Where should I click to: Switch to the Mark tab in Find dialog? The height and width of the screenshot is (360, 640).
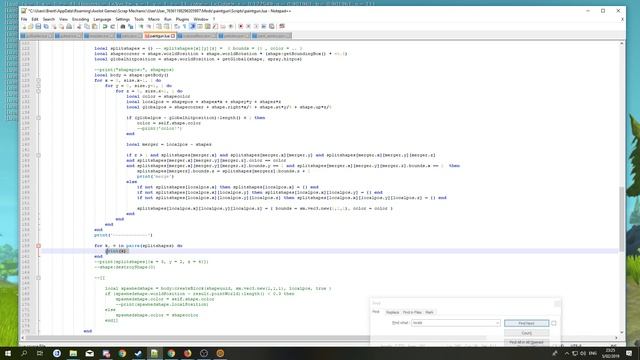pyautogui.click(x=429, y=312)
